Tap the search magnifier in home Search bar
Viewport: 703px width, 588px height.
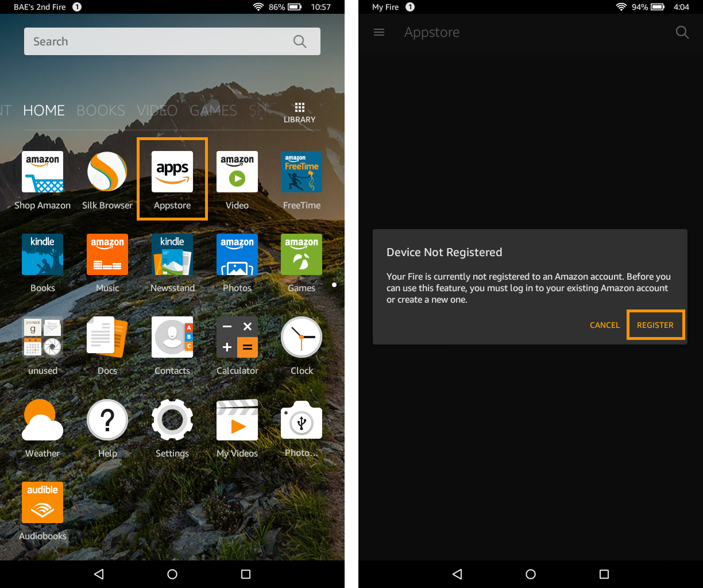[300, 41]
